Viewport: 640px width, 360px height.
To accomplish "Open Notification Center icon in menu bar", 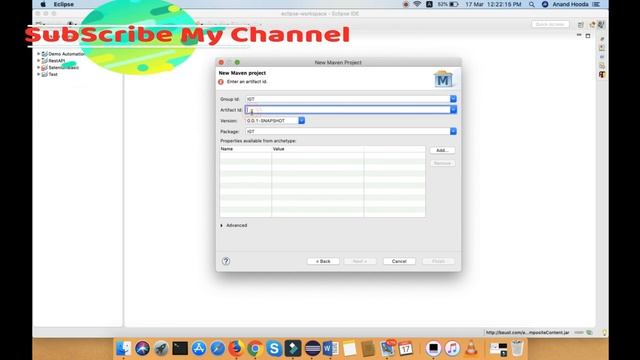I will (596, 4).
